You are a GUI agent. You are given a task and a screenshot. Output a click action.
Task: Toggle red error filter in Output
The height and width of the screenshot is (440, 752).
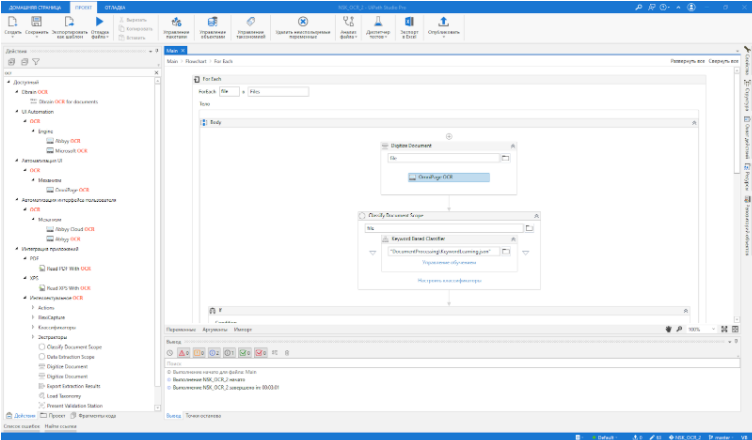coord(184,353)
